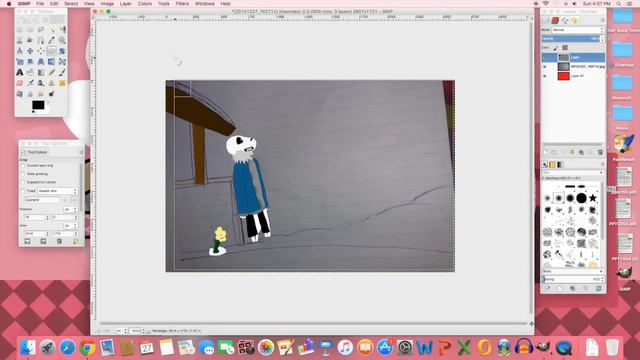The image size is (640, 360).
Task: Adjust the brush Spacing slider
Action: [572, 279]
